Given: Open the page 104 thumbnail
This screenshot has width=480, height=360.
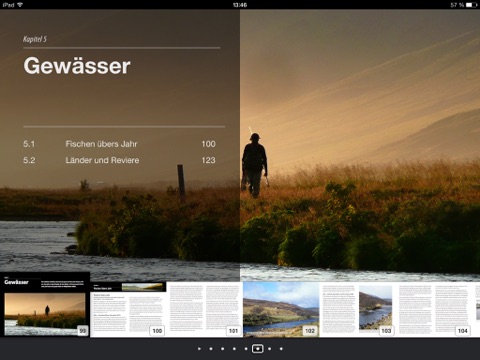Looking at the screenshot, I should tap(434, 310).
